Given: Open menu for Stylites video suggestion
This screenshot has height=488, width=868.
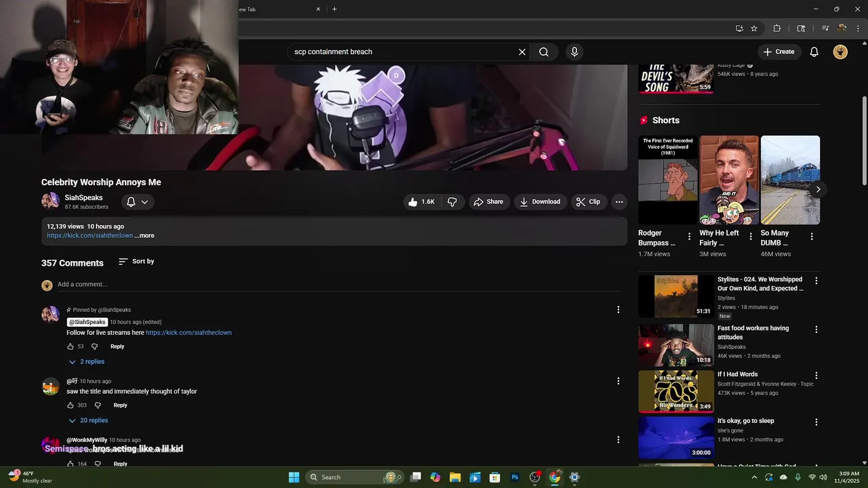Looking at the screenshot, I should click(x=816, y=281).
